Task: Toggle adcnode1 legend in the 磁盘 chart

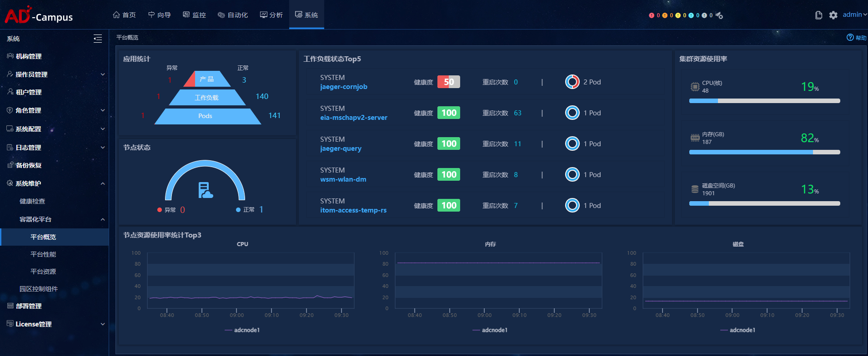Action: pyautogui.click(x=738, y=330)
